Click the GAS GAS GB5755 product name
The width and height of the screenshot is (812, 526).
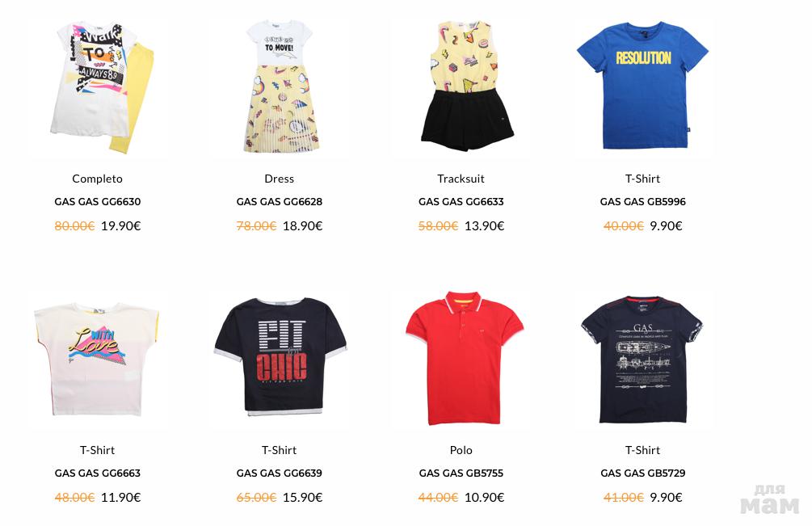(x=461, y=473)
